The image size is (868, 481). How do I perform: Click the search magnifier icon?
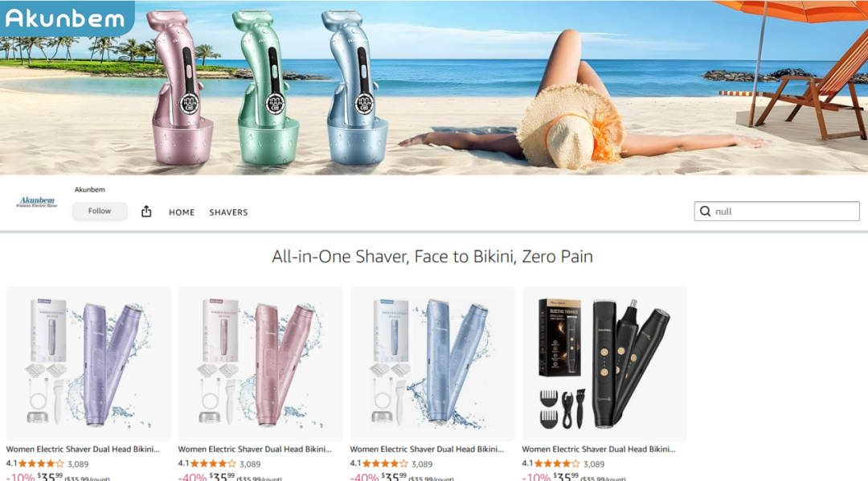pos(706,211)
